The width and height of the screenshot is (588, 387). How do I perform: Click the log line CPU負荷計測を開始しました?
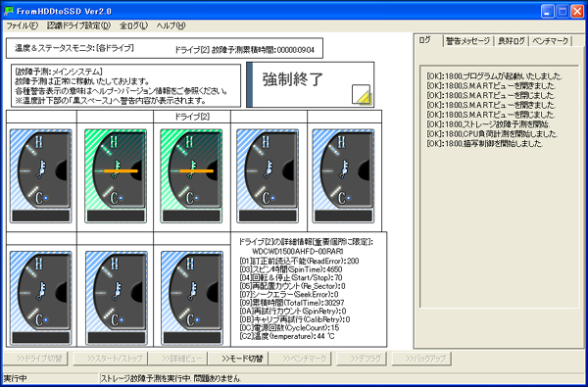(x=492, y=134)
